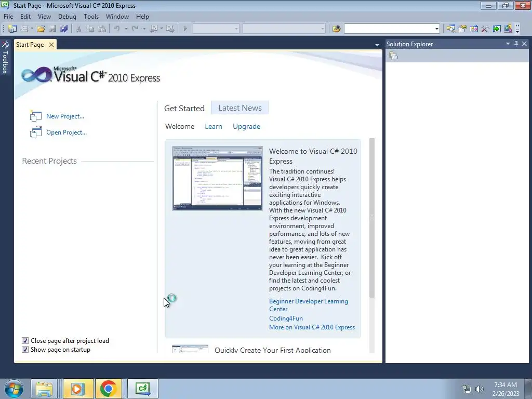The width and height of the screenshot is (532, 399).
Task: Open the Solution Platforms combo box
Action: point(284,29)
